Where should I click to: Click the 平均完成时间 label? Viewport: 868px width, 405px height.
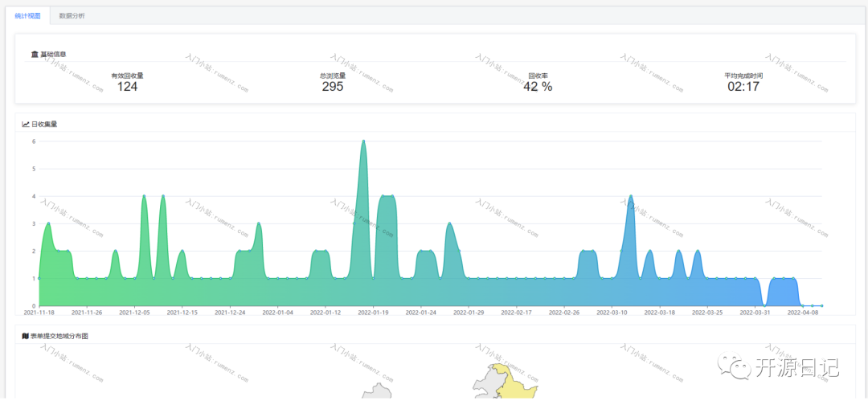[x=743, y=76]
